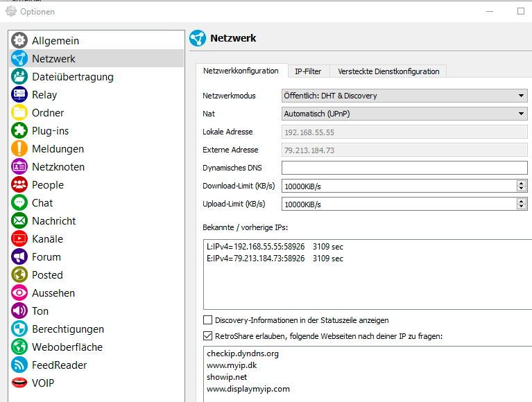Decrease the Upload-Limit spinner value

tap(522, 207)
